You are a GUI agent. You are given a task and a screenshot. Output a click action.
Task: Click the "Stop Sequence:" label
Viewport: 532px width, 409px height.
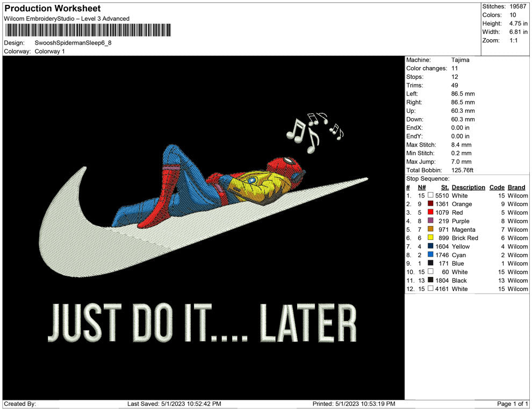427,179
